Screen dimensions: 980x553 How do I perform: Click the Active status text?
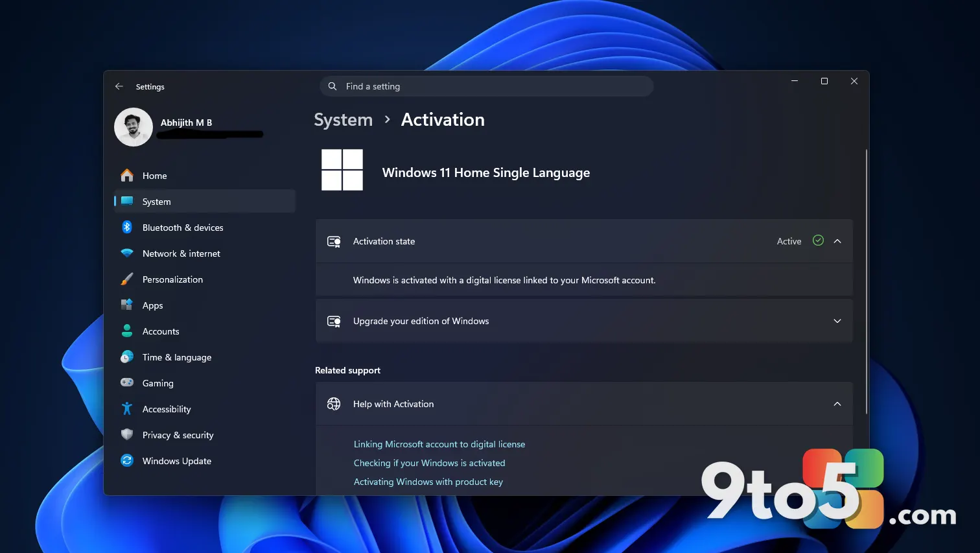[x=789, y=241]
